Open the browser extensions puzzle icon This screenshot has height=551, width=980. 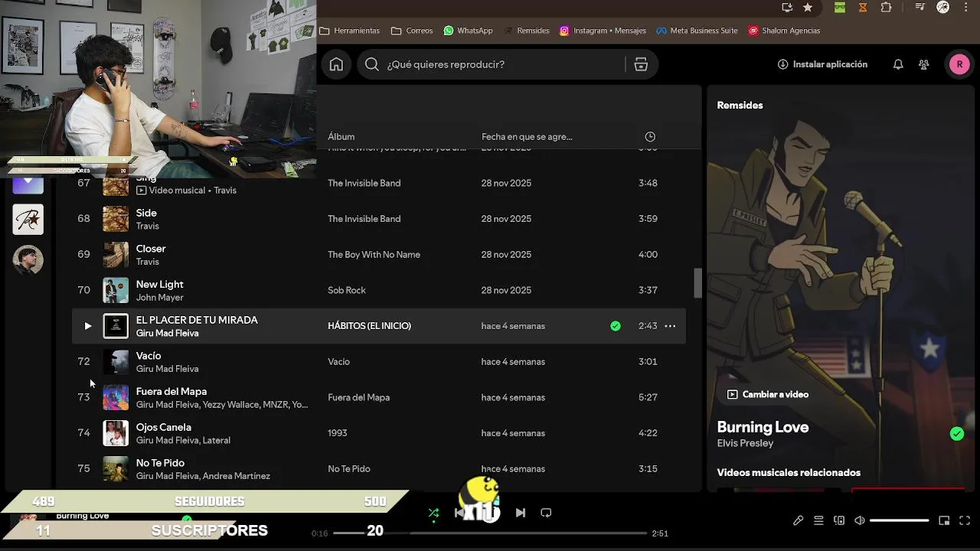tap(886, 8)
